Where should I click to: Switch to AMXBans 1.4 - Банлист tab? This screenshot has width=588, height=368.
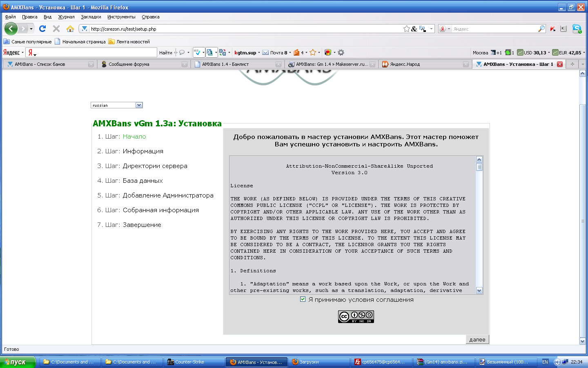(x=238, y=64)
